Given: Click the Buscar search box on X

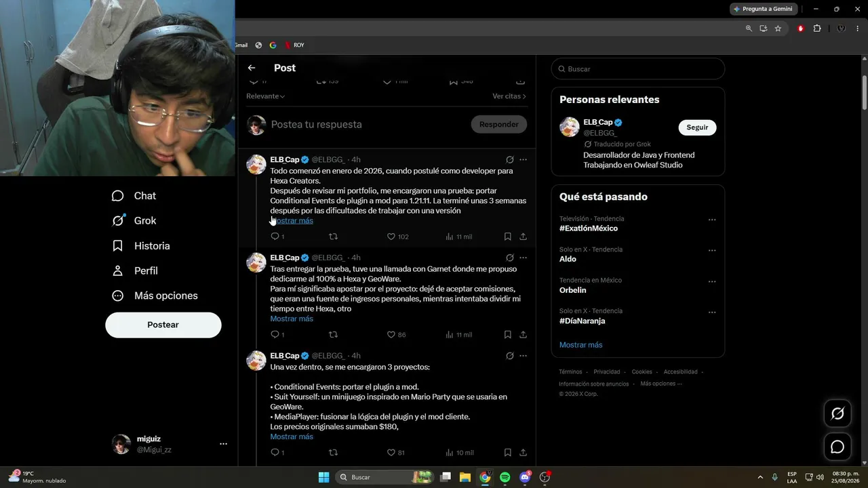Looking at the screenshot, I should pyautogui.click(x=638, y=69).
